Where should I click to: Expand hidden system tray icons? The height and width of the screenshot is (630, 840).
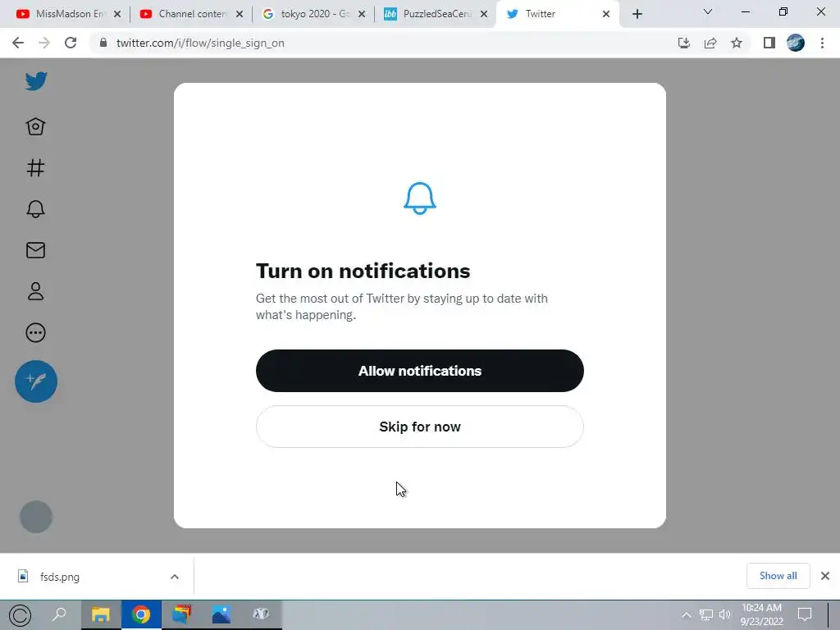[687, 614]
